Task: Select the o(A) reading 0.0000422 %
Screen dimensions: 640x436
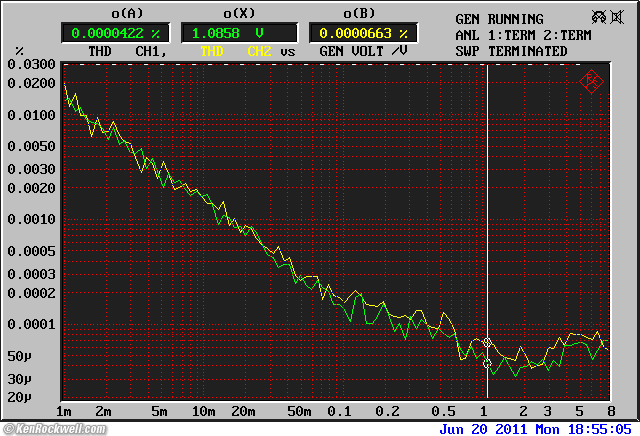Action: tap(116, 33)
